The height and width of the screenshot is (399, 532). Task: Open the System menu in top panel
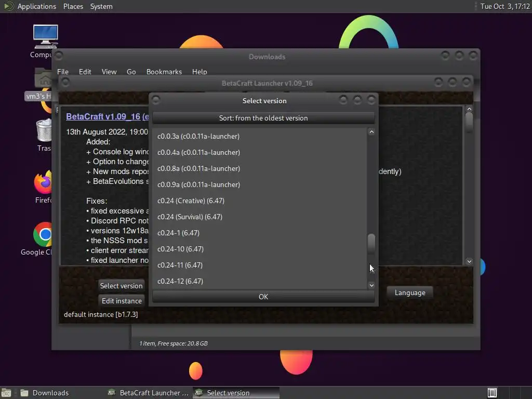click(101, 6)
